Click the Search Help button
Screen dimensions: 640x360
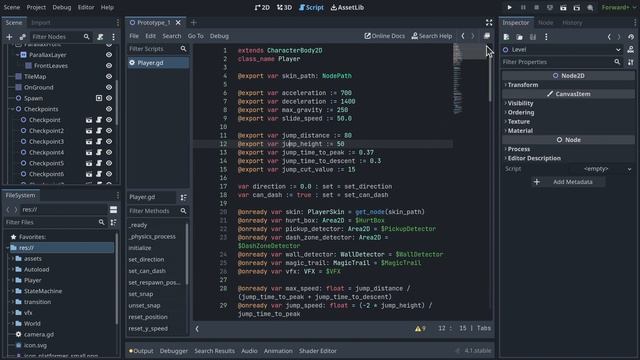[431, 36]
